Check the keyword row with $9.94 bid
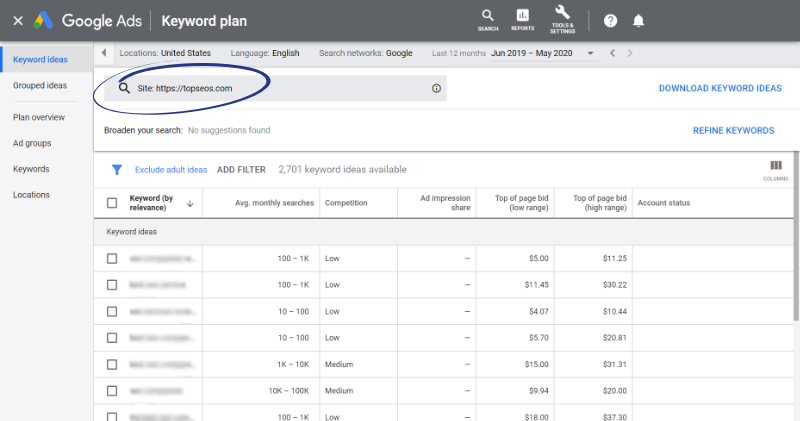 tap(112, 391)
